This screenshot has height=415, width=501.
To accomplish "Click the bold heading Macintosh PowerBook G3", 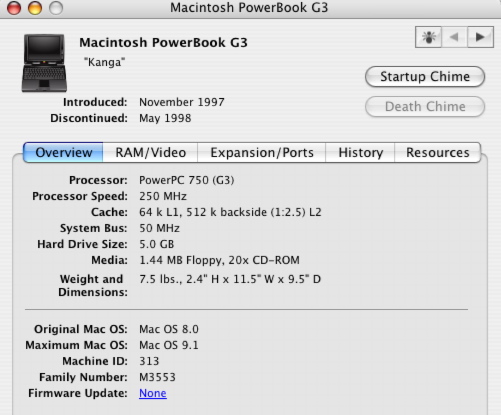I will pos(163,43).
